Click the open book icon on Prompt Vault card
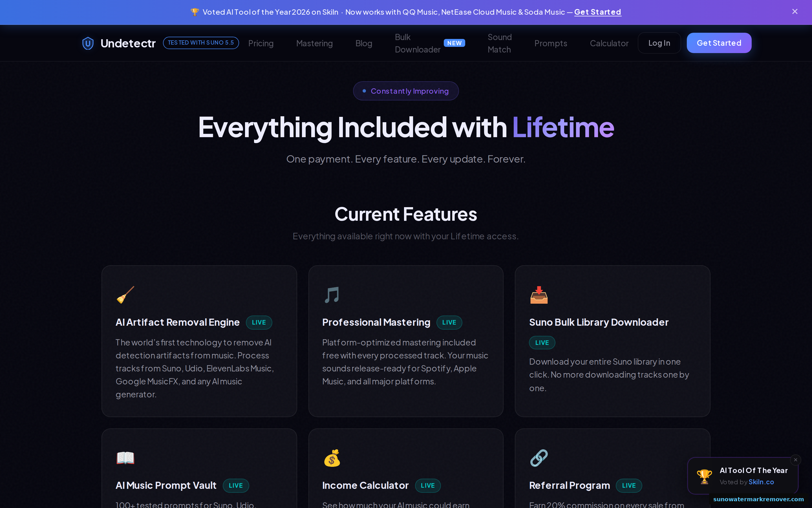The image size is (812, 508). (x=125, y=458)
